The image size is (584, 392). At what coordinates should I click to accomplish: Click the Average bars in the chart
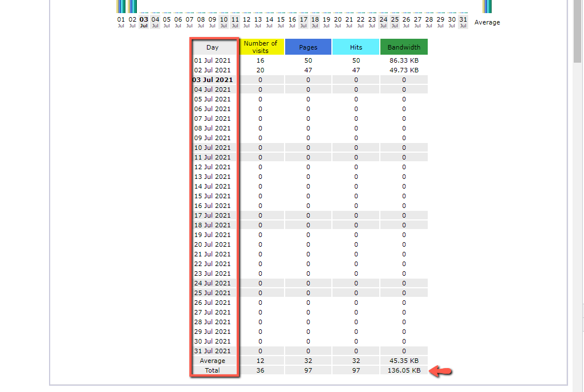(487, 6)
